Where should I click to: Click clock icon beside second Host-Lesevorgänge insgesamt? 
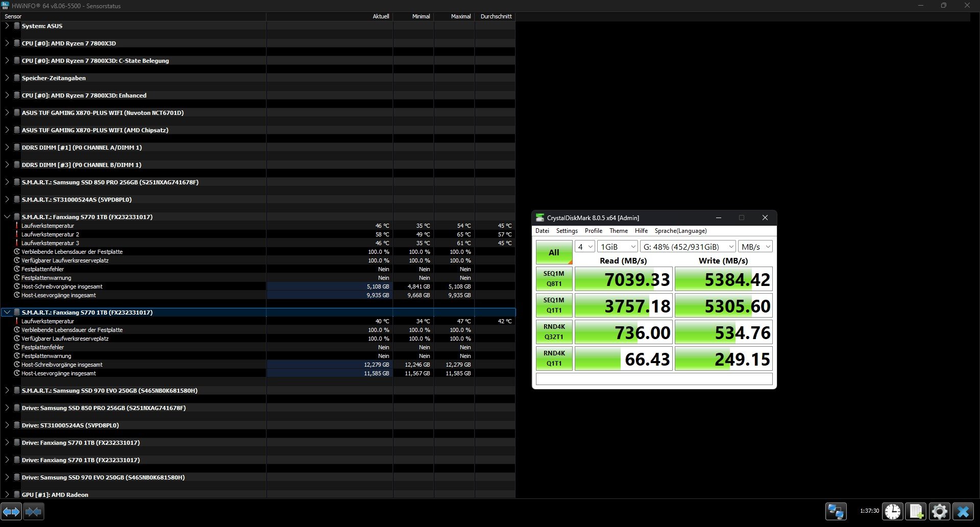coord(16,373)
